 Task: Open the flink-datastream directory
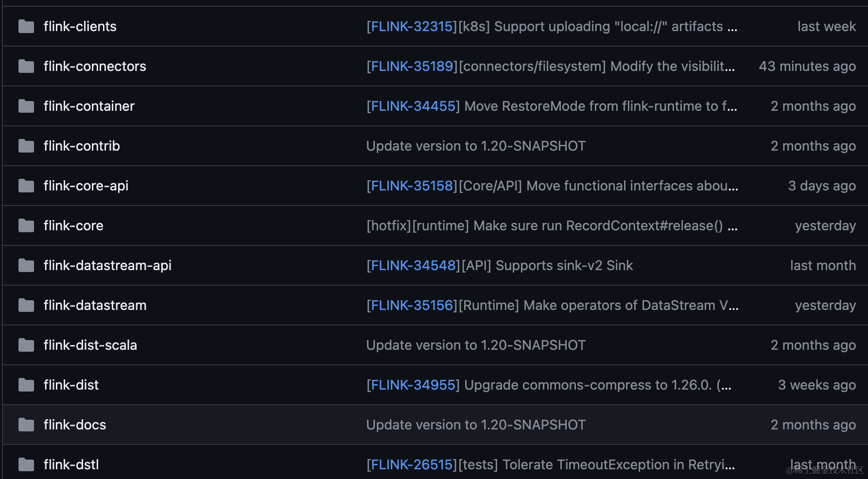[x=95, y=305]
